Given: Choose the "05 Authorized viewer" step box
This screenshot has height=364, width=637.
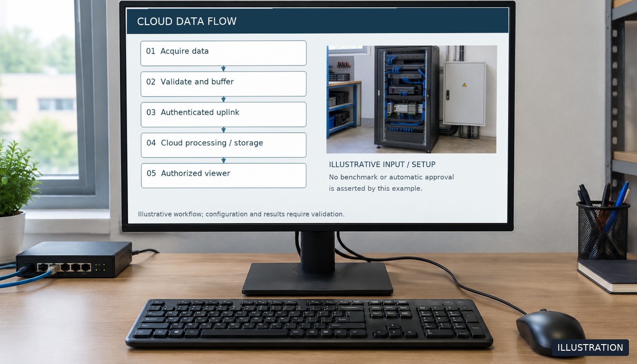Looking at the screenshot, I should (224, 175).
